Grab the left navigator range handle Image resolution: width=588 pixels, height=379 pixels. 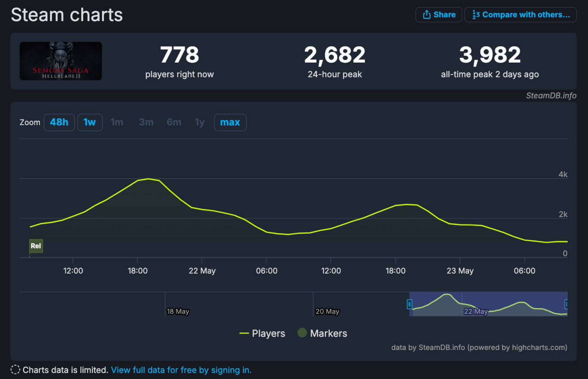click(410, 304)
